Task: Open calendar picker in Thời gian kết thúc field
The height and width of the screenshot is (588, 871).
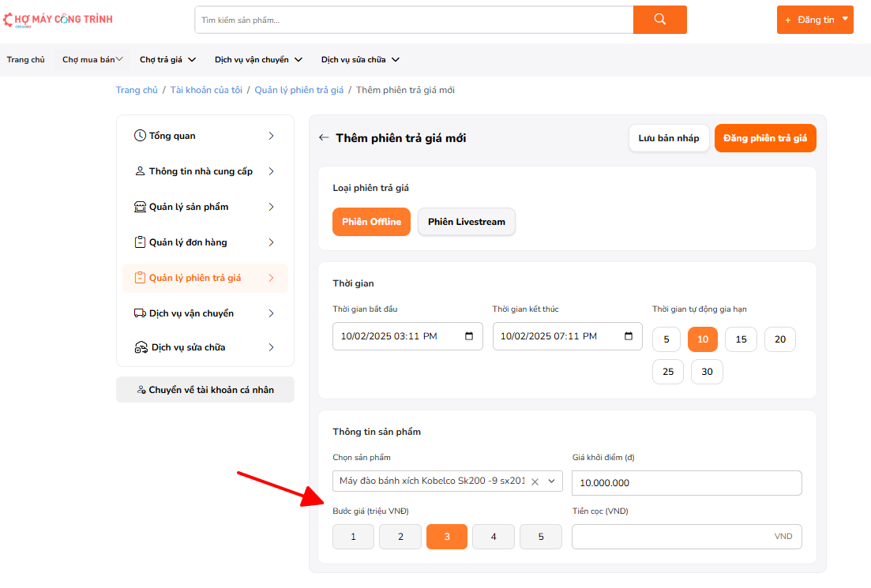Action: pos(629,336)
